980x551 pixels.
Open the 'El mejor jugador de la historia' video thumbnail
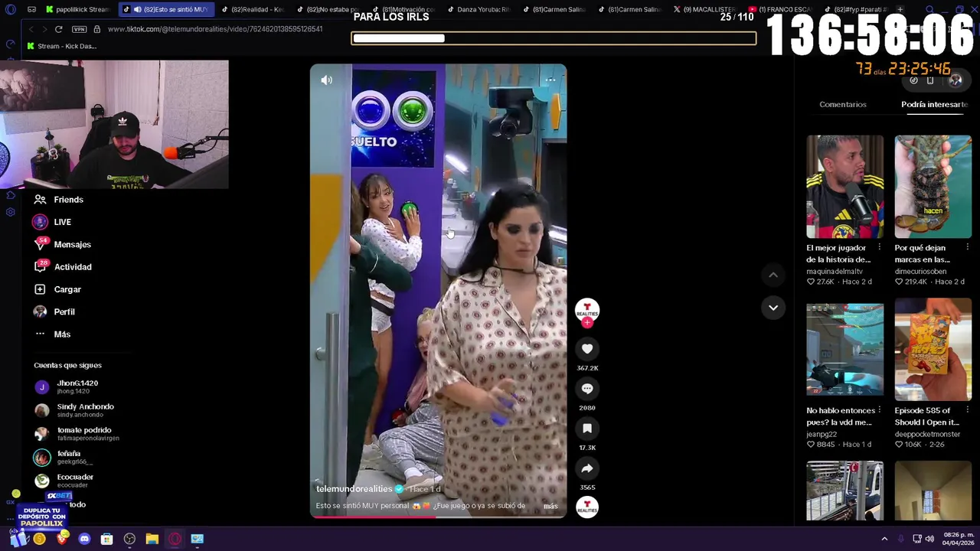844,187
